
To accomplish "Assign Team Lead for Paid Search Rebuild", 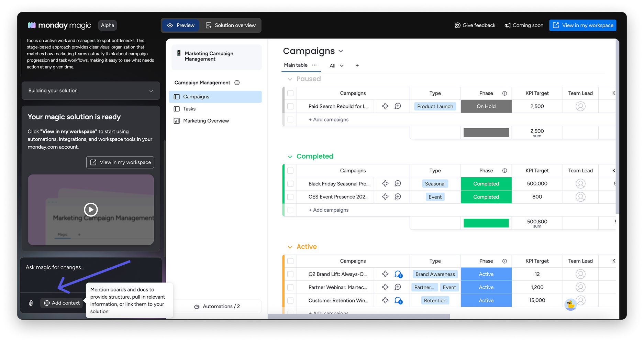I will tap(580, 106).
